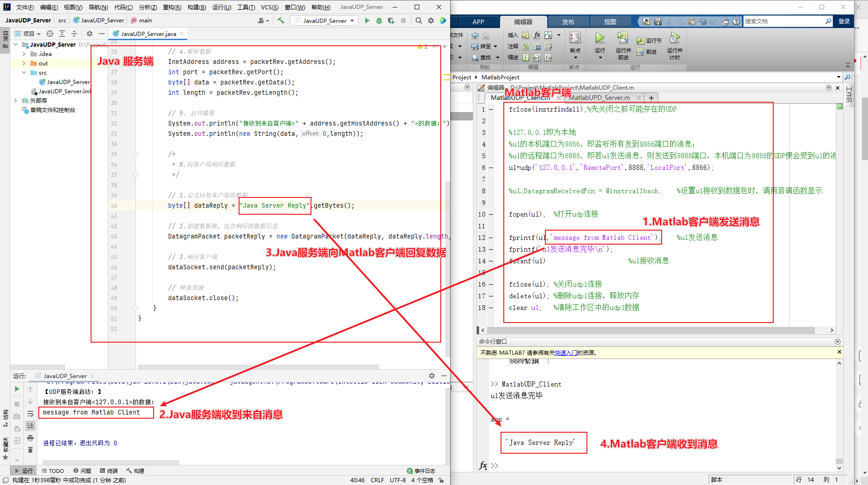The height and width of the screenshot is (485, 868).
Task: Select the fx insert-function icon in MATLAB editor ribbon
Action: point(537,35)
